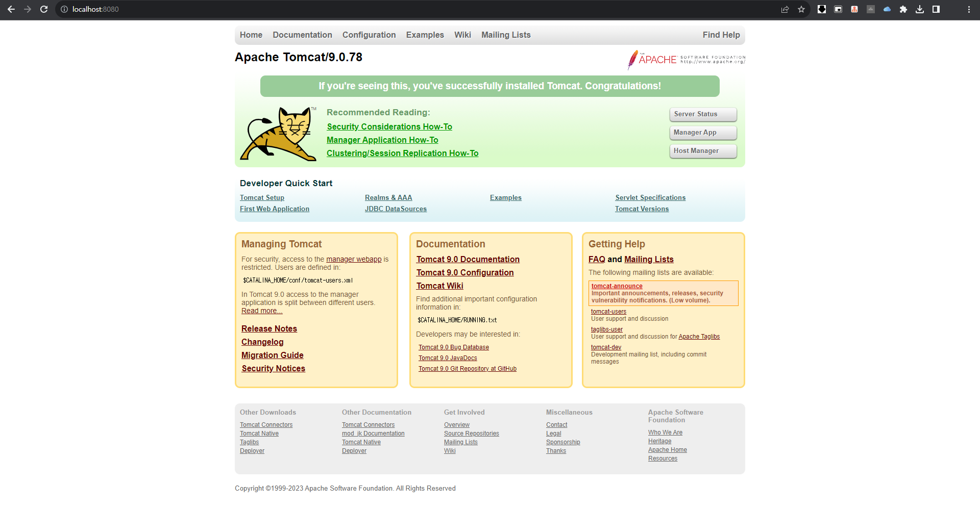Open Legal link under Miscellaneous
Viewport: 980px width, 510px height.
553,433
